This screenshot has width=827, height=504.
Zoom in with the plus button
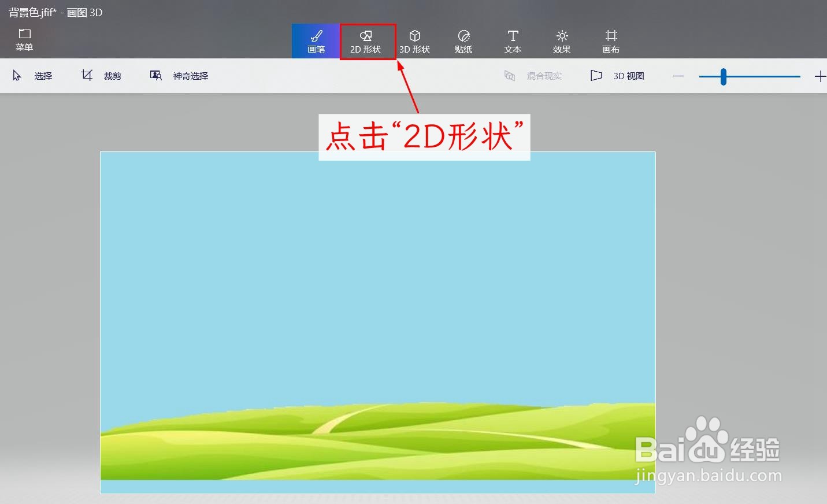pyautogui.click(x=820, y=76)
